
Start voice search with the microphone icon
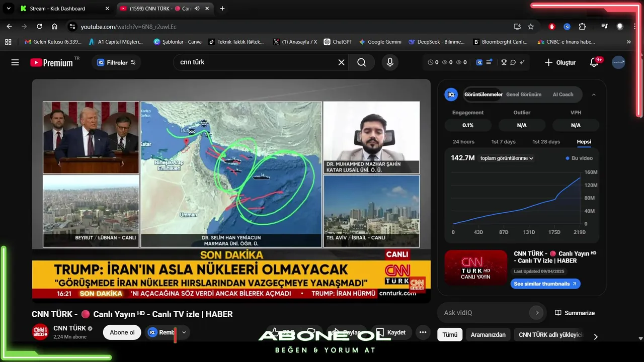[389, 62]
